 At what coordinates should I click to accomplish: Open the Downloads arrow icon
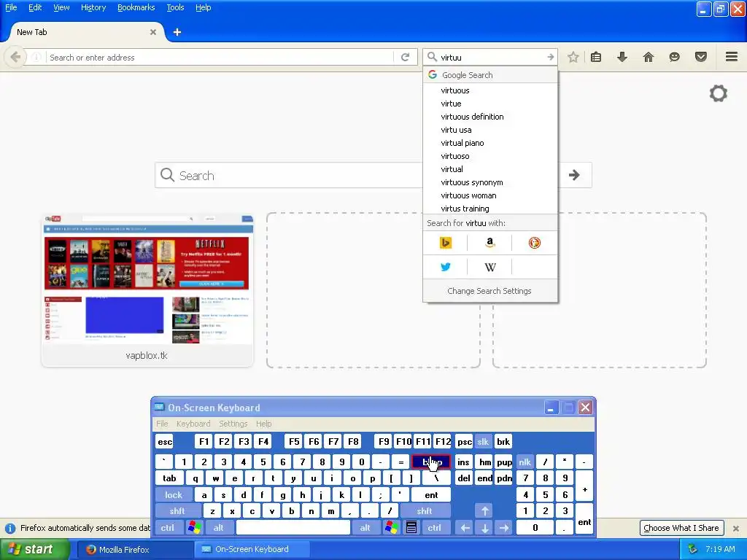(622, 57)
